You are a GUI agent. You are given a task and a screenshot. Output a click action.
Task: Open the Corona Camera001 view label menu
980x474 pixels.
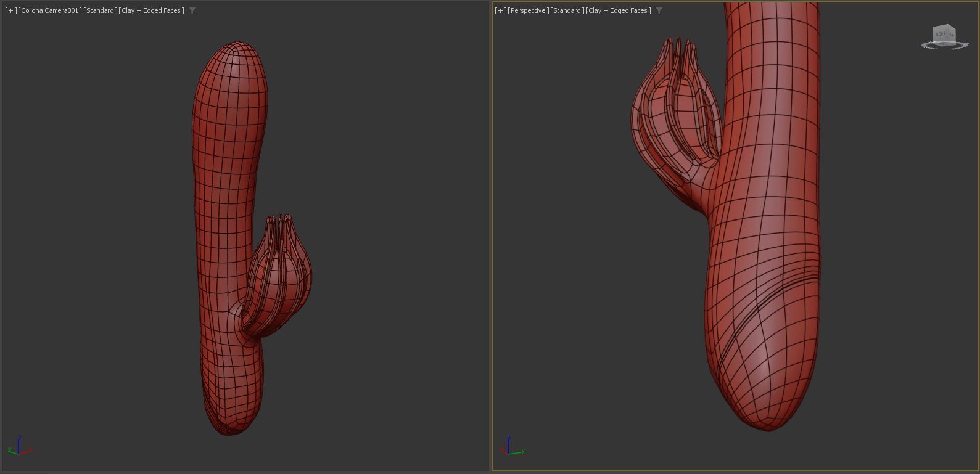tap(50, 10)
